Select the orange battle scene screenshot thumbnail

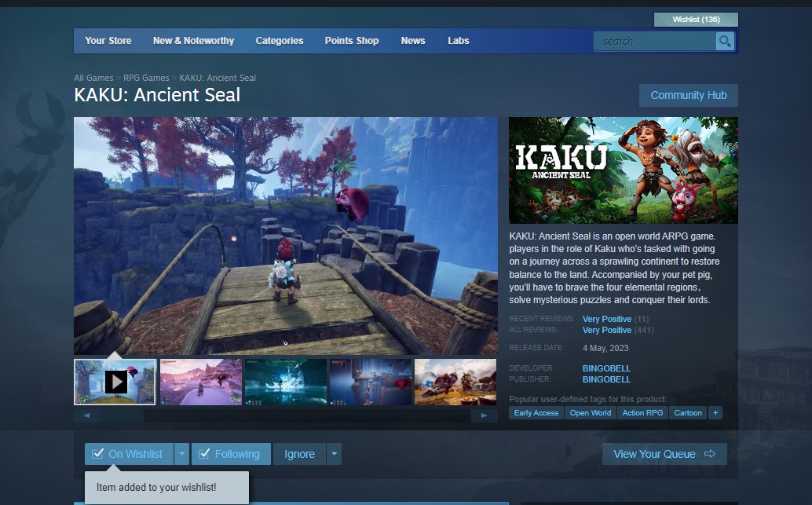tap(455, 382)
